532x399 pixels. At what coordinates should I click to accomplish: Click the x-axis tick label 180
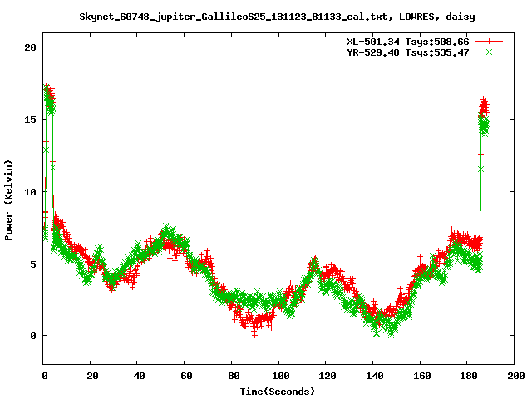[469, 376]
